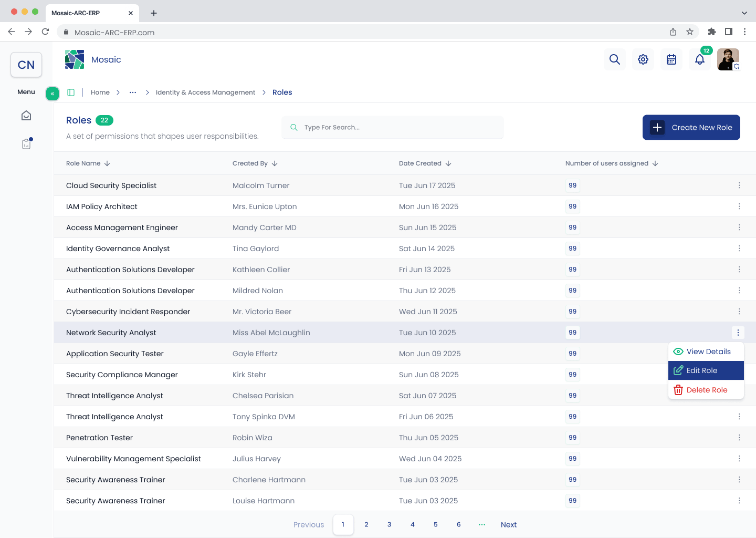Screen dimensions: 756x538
Task: Go to page 2 of roles
Action: pos(366,524)
